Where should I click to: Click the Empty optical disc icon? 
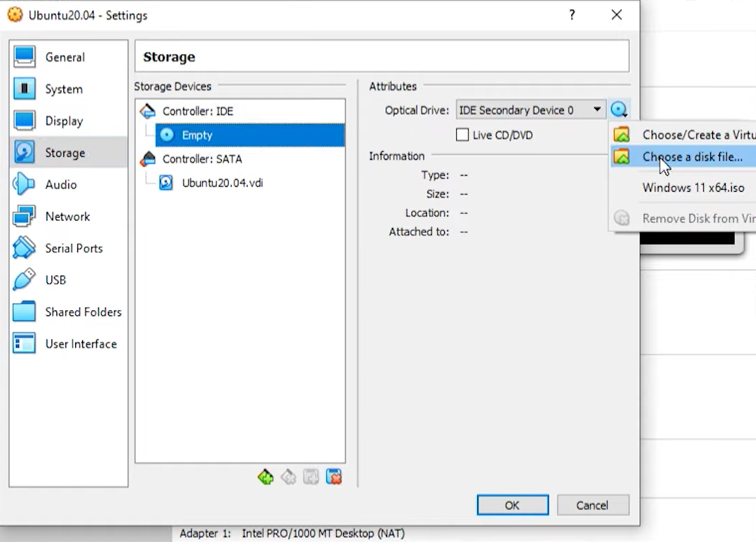coord(167,135)
